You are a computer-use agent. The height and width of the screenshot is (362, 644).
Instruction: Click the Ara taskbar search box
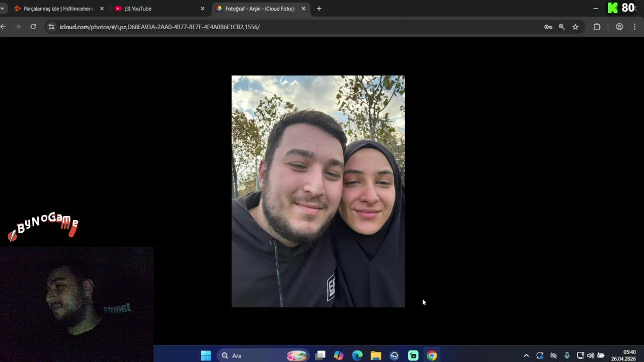click(263, 355)
